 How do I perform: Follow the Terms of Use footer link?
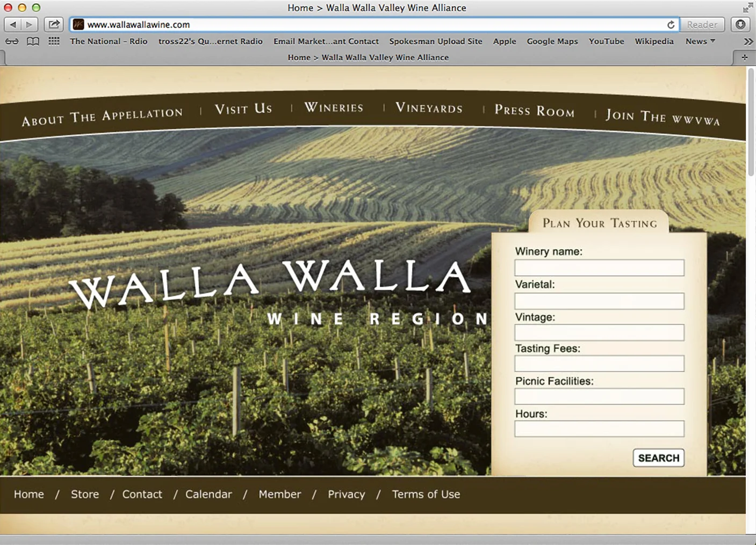(426, 495)
